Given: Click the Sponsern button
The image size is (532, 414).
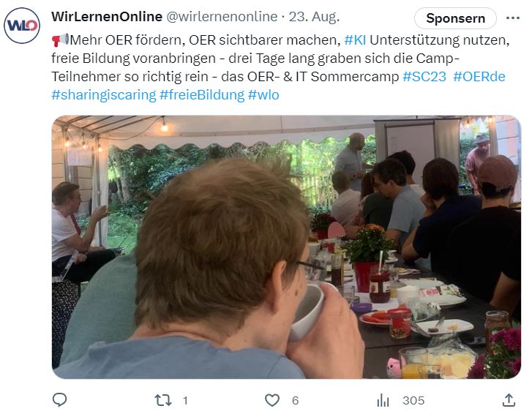Looking at the screenshot, I should [455, 18].
